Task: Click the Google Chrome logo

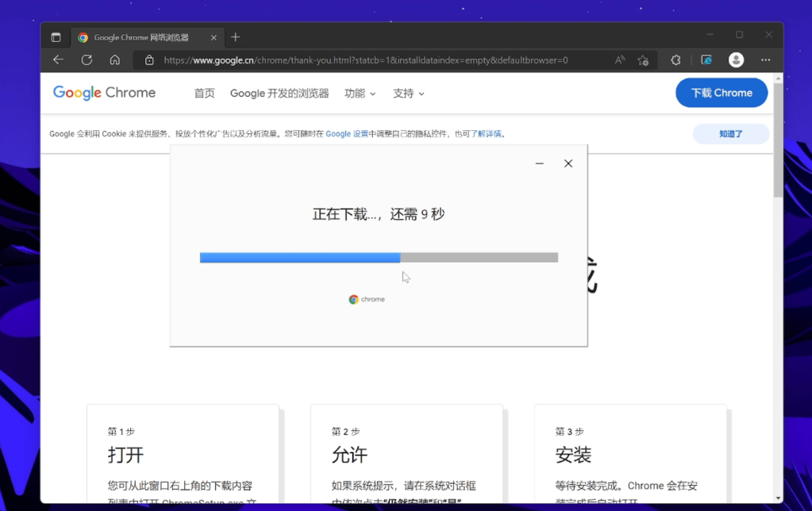Action: (x=104, y=93)
